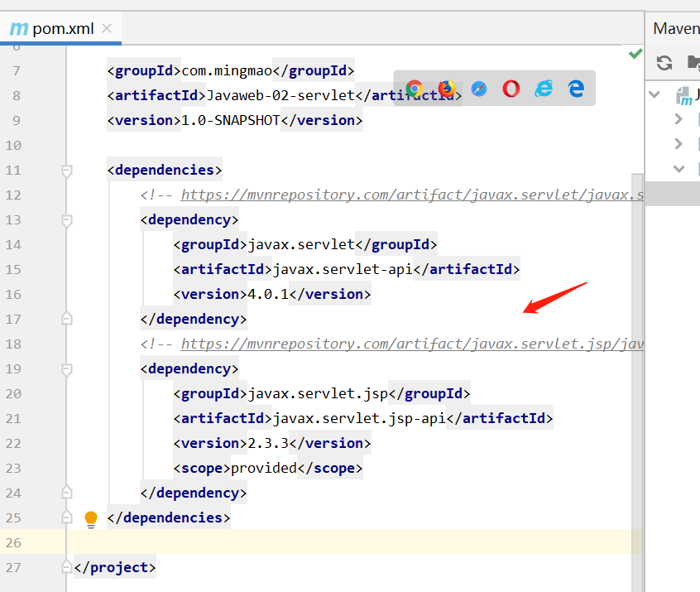Click the Maven panel title
700x592 pixels.
point(676,29)
